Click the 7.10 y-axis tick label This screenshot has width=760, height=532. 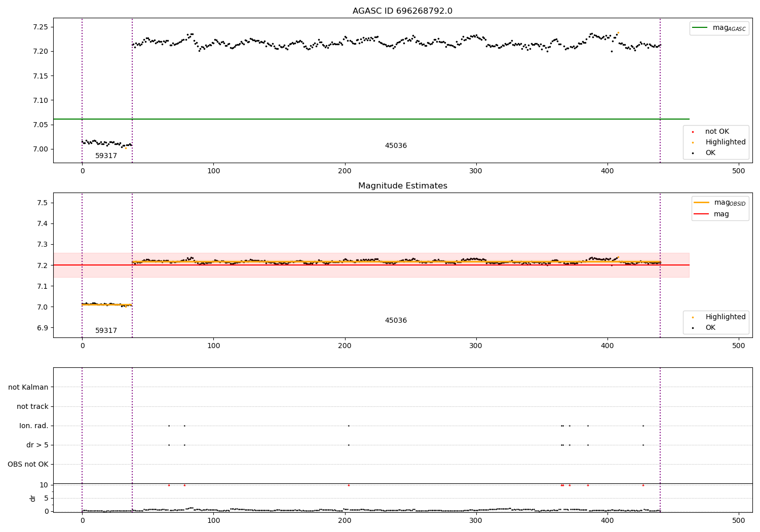pos(40,100)
